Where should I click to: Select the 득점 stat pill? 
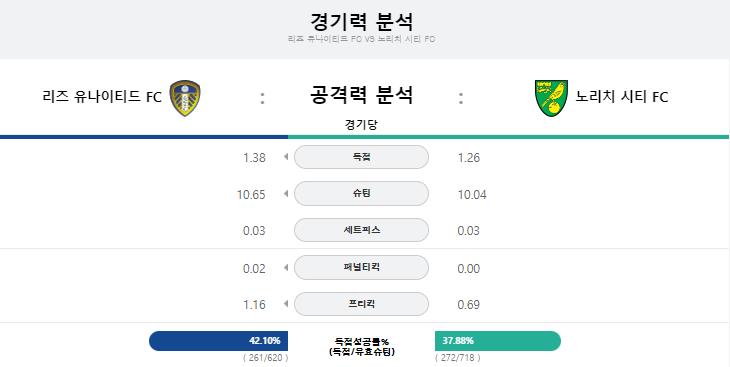(361, 157)
